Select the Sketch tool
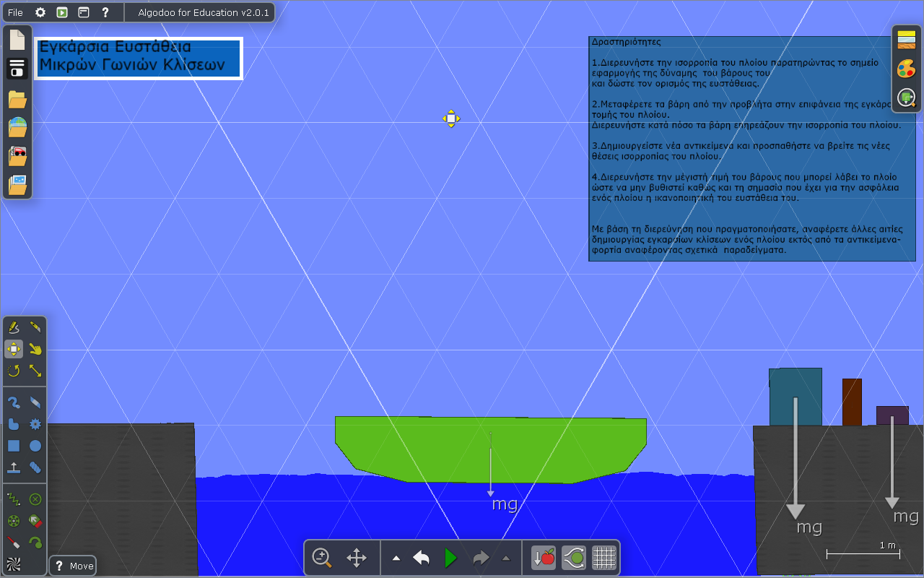 tap(14, 328)
